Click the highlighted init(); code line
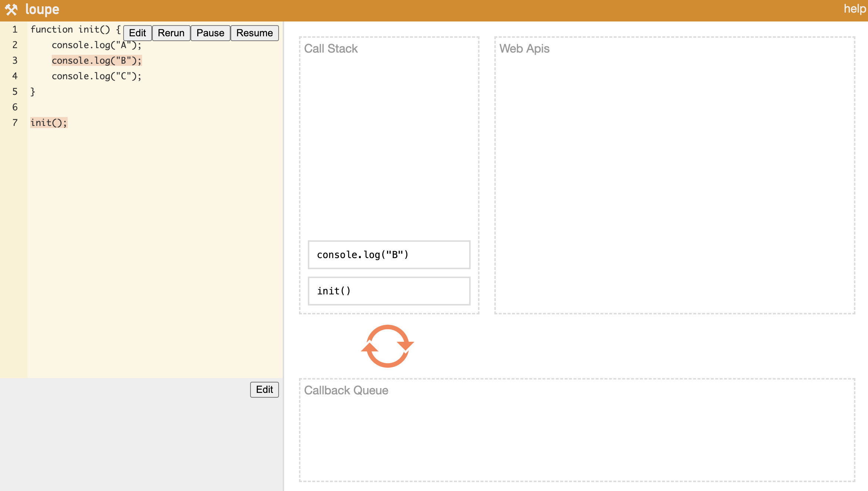The height and width of the screenshot is (491, 868). [49, 123]
